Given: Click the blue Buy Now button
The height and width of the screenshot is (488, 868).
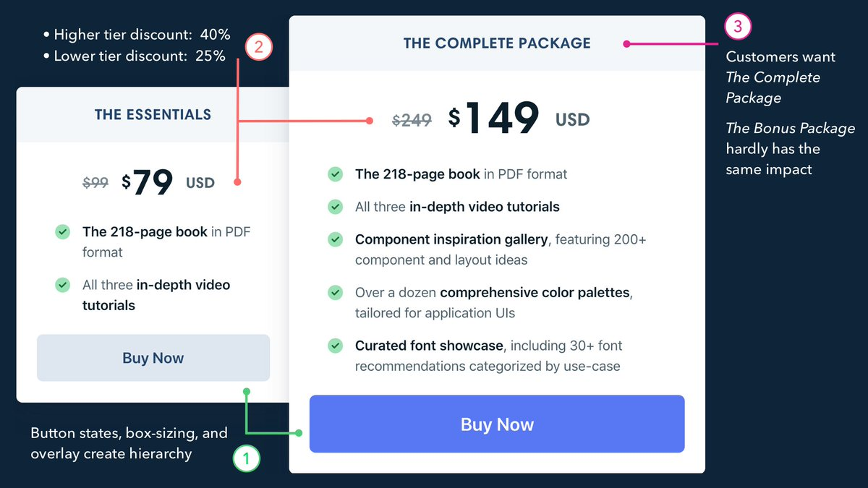Looking at the screenshot, I should point(497,424).
